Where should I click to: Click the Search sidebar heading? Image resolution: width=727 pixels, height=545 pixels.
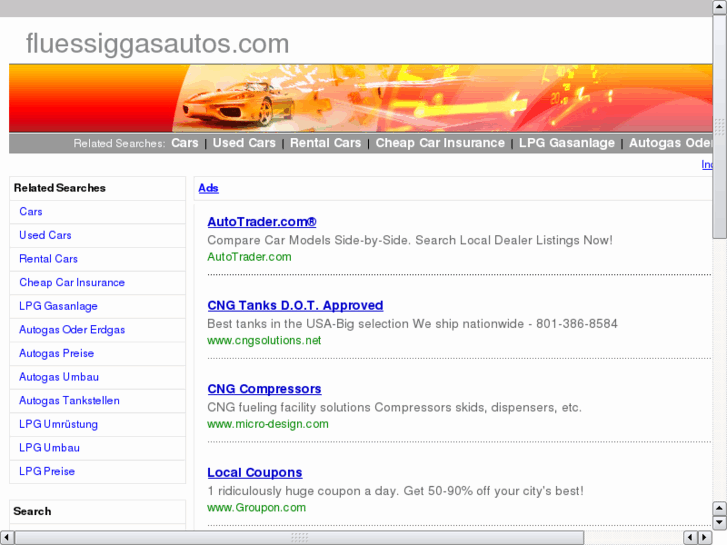pos(32,511)
